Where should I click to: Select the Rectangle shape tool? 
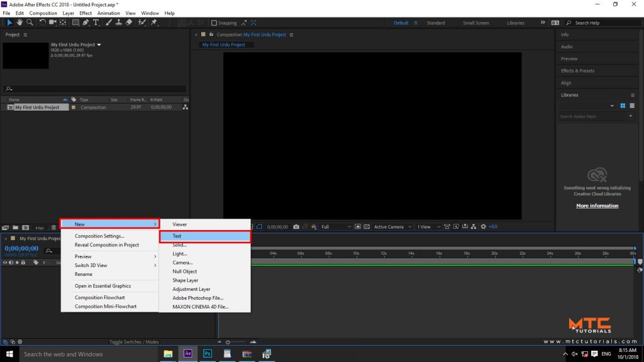click(x=75, y=23)
